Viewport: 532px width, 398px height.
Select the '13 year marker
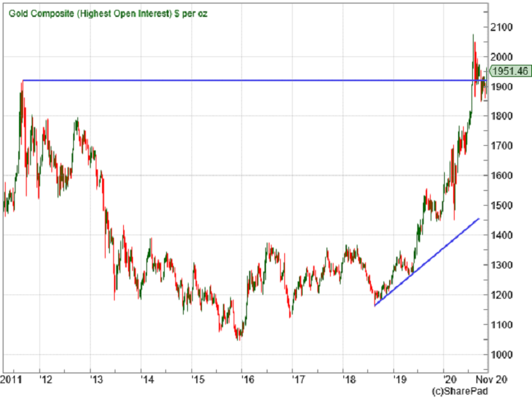(x=96, y=378)
